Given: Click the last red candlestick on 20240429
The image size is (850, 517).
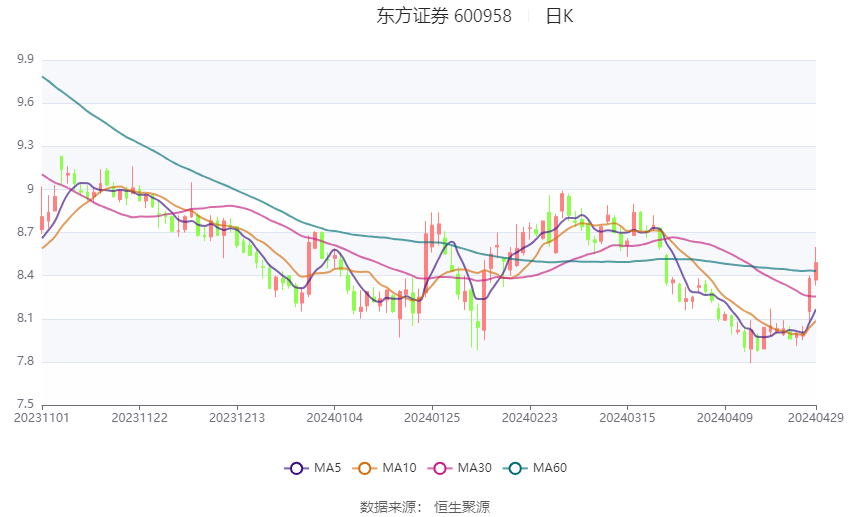Looking at the screenshot, I should coord(816,271).
